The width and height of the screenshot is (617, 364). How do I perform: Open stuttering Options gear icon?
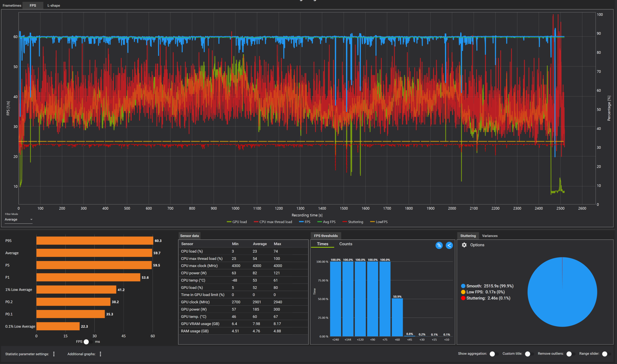(x=464, y=245)
